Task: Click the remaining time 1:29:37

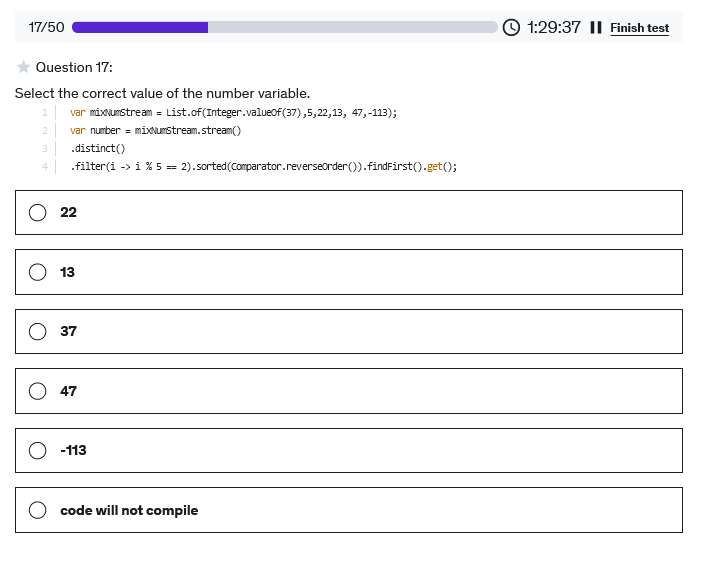Action: [x=553, y=27]
